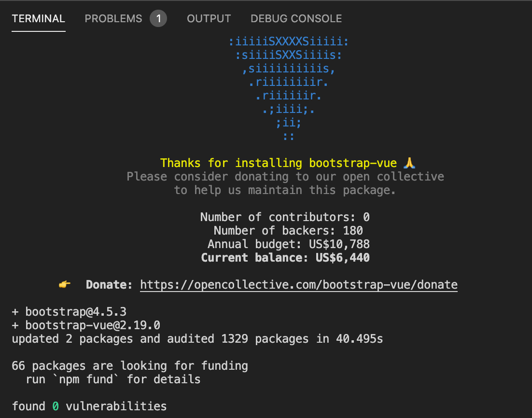Click the problems count badge showing 1
The width and height of the screenshot is (532, 418).
(158, 18)
